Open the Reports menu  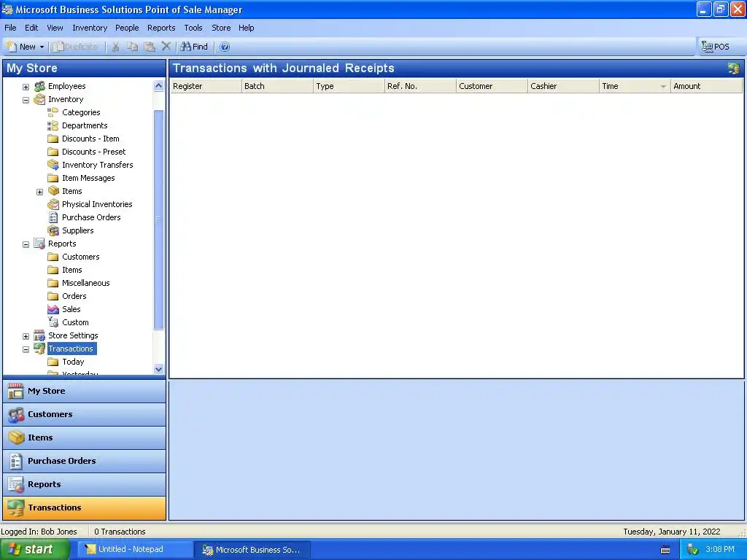(x=161, y=28)
